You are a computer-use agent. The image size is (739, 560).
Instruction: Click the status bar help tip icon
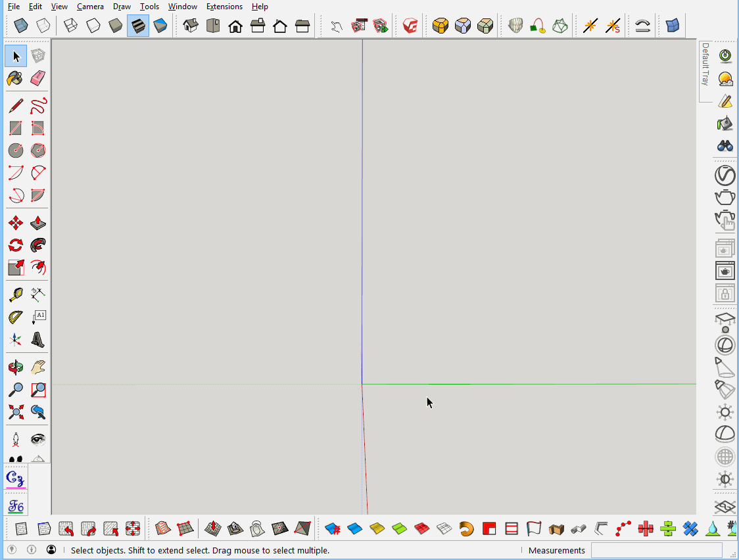click(x=31, y=550)
